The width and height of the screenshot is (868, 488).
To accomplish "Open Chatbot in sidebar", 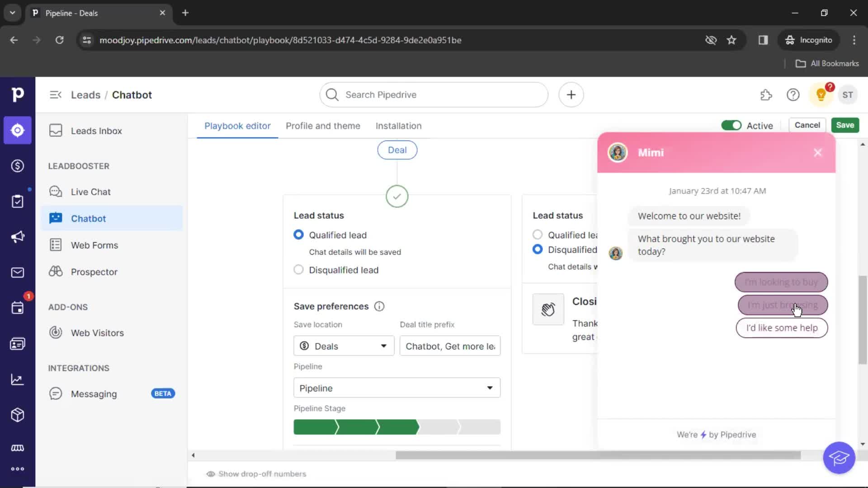I will tap(112, 218).
